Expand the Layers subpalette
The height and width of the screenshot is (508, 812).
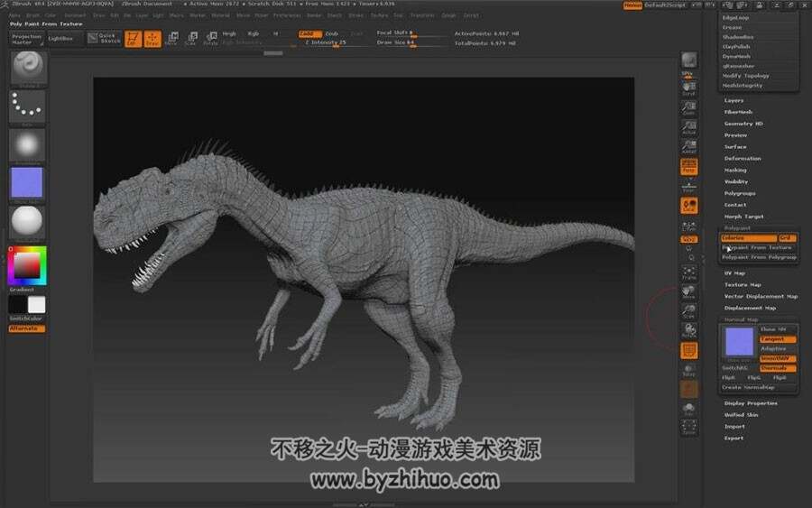point(734,100)
